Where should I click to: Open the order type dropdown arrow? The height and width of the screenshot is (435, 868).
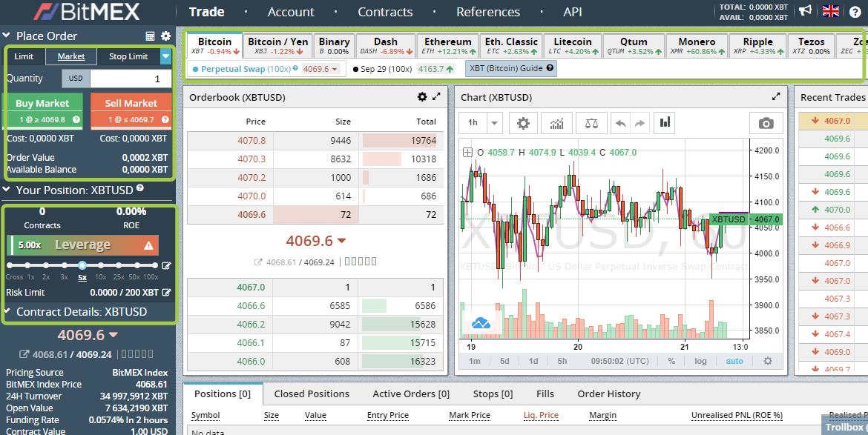coord(165,56)
